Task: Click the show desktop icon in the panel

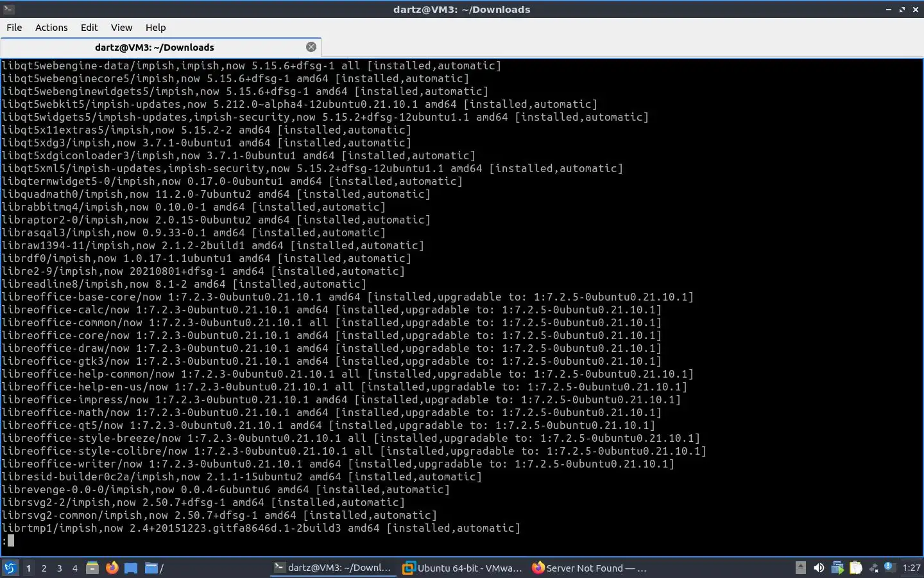Action: coord(131,568)
